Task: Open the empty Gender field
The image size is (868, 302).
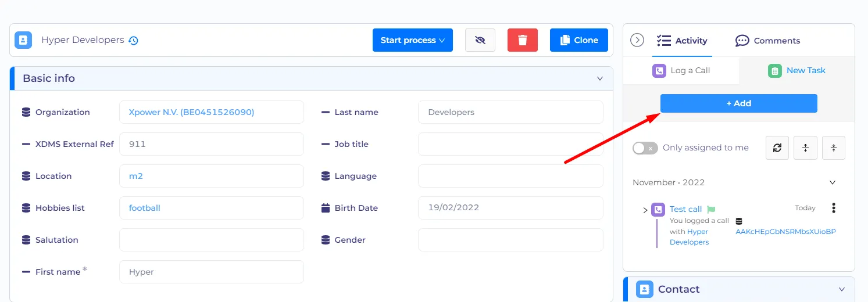Action: tap(510, 240)
